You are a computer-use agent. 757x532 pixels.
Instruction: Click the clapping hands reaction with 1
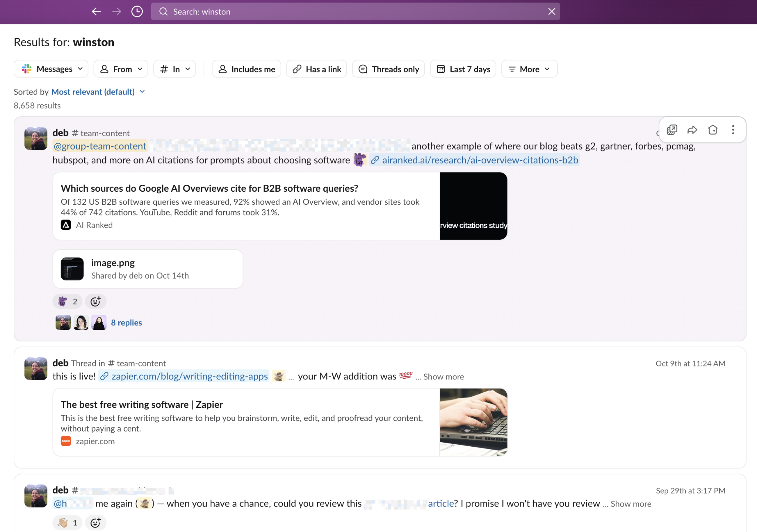pos(67,522)
